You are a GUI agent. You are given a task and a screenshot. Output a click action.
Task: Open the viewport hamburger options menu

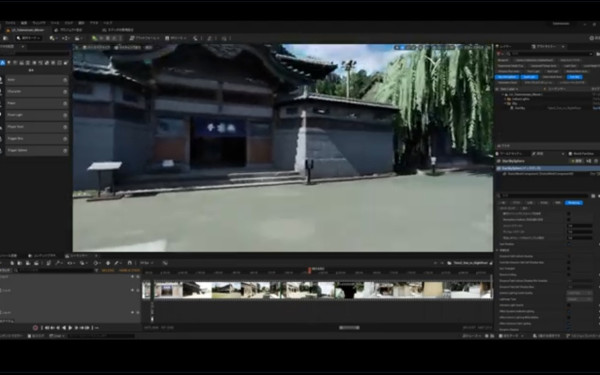pyautogui.click(x=77, y=47)
